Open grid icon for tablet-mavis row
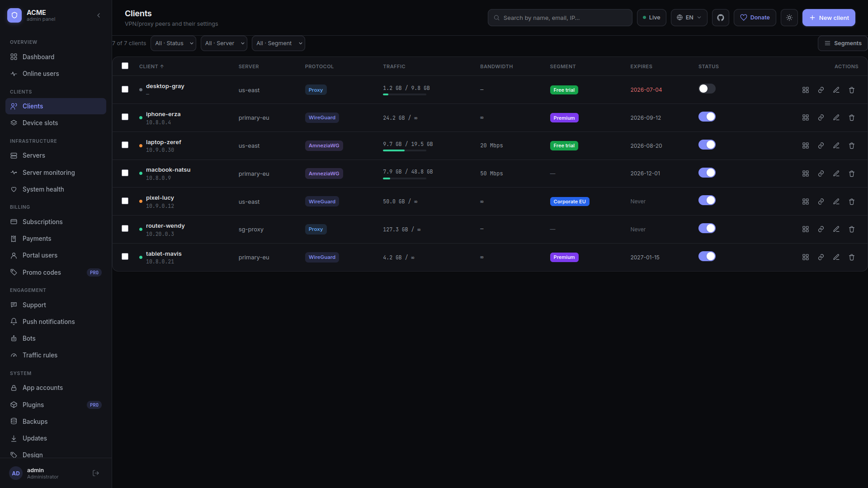Screen dimensions: 868x488 (806, 257)
